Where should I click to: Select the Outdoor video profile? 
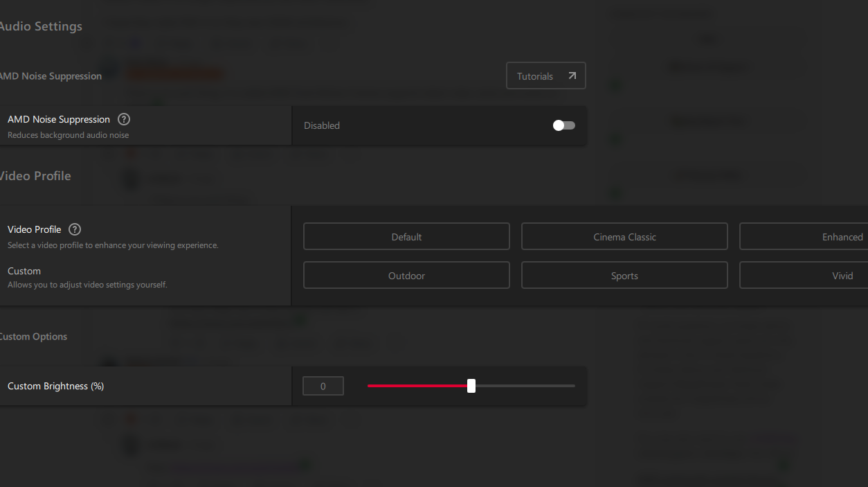(x=406, y=275)
